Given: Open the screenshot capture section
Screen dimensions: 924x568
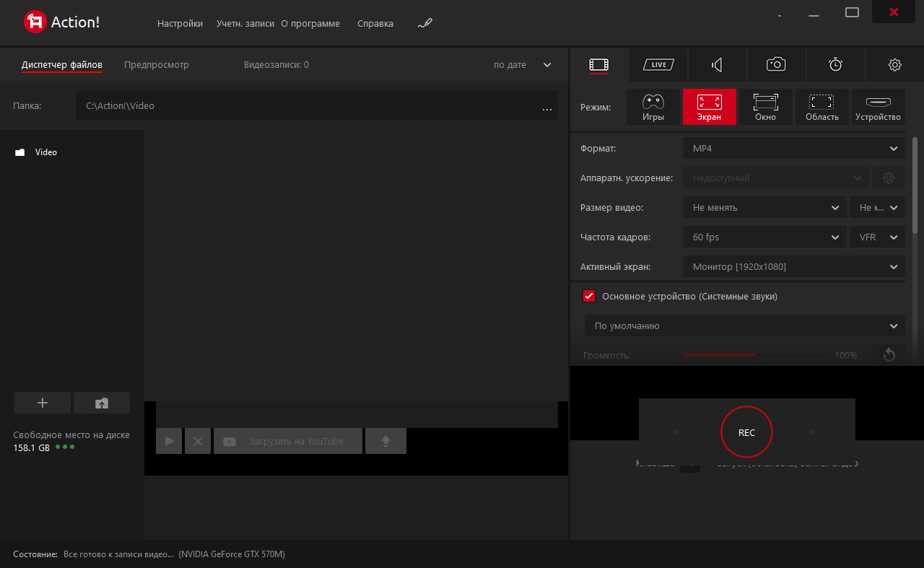Looking at the screenshot, I should click(775, 64).
